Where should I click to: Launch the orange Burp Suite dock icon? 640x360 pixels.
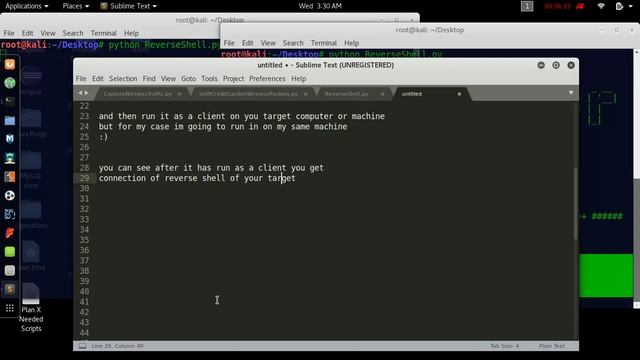tap(10, 177)
